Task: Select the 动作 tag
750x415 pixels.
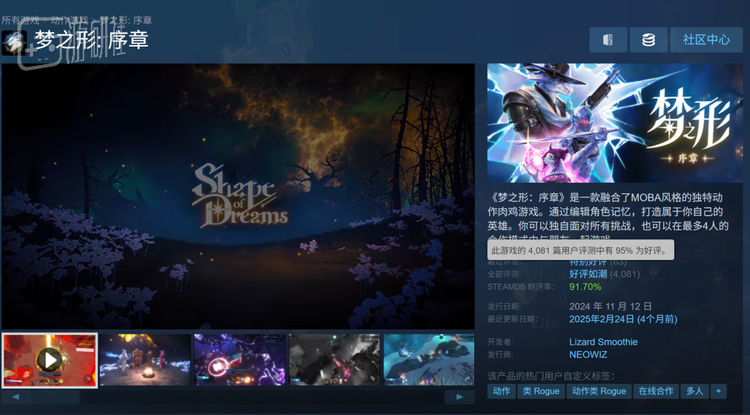Action: click(x=501, y=391)
